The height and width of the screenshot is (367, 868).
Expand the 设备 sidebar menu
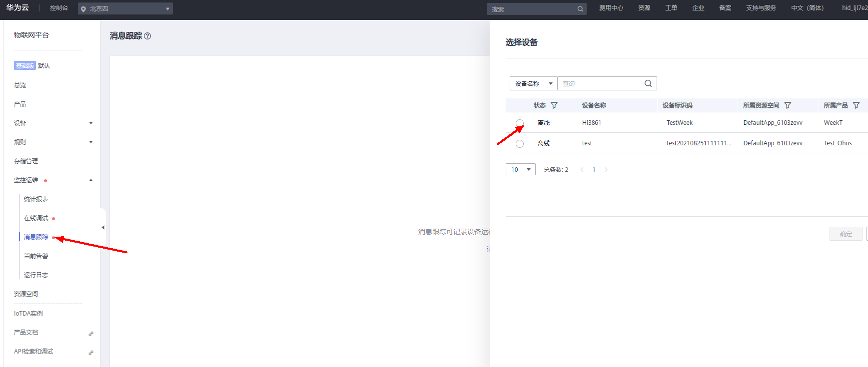tap(90, 123)
